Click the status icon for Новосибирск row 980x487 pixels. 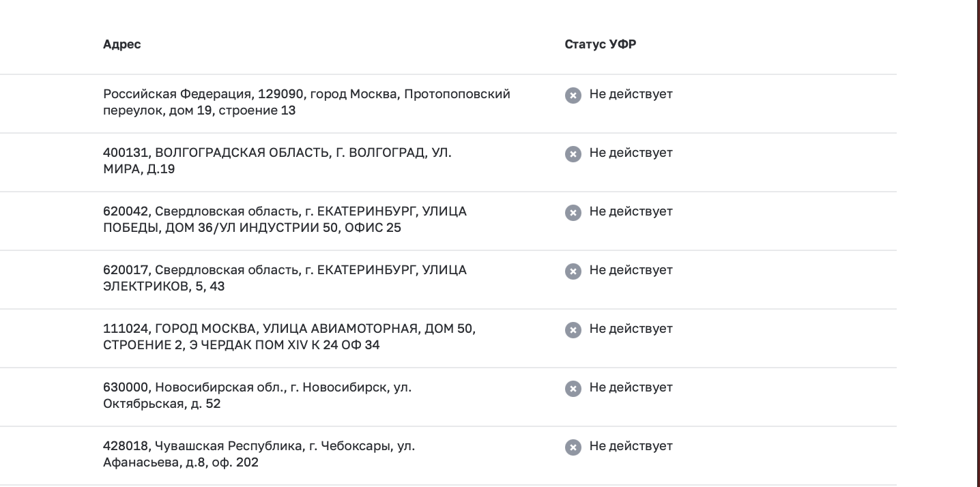573,389
